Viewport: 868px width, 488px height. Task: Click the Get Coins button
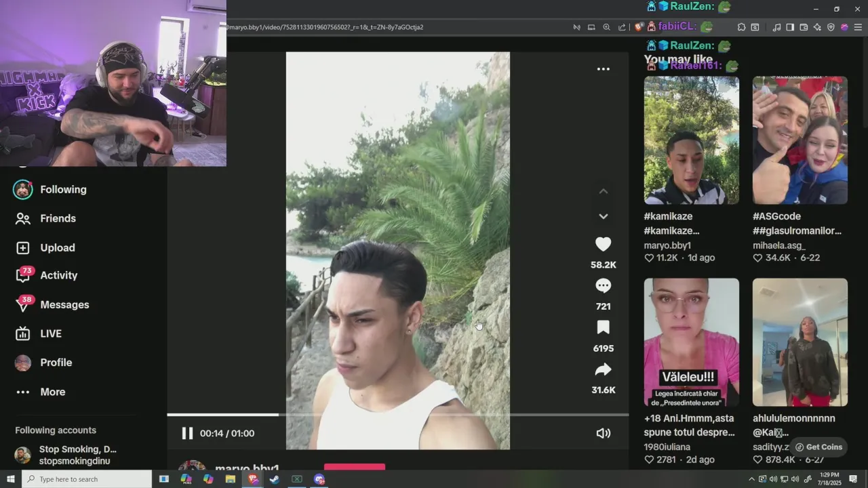(818, 447)
